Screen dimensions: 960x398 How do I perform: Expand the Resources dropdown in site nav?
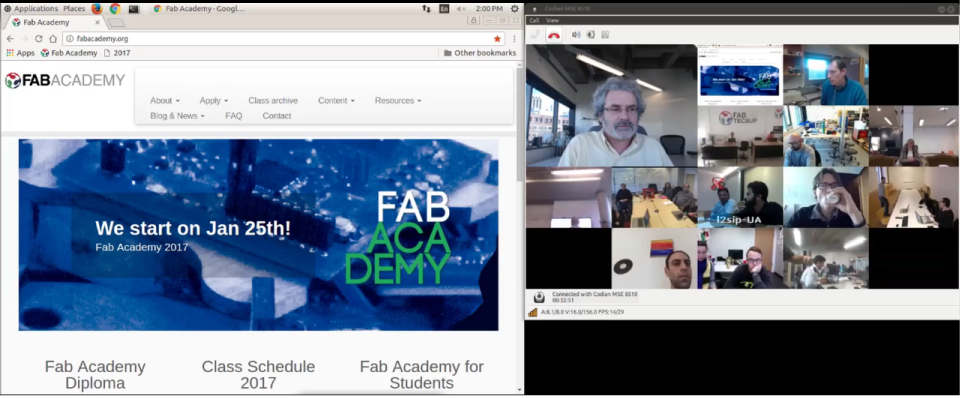398,100
